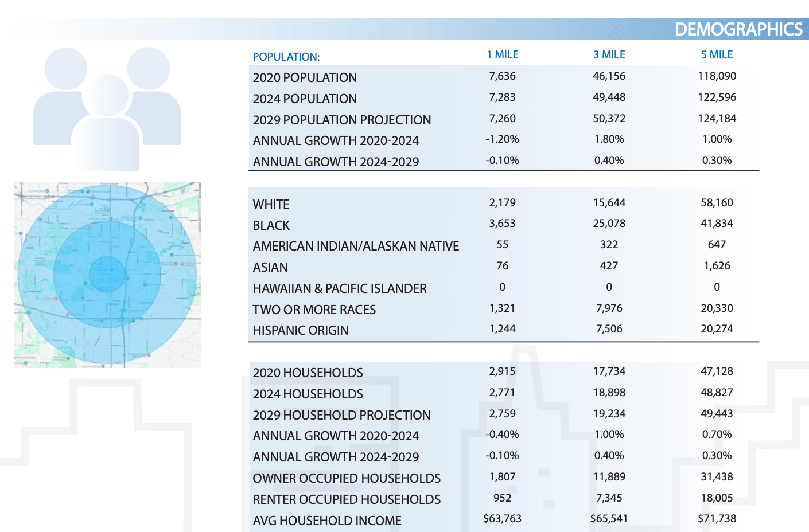Click the 2029 POPULATION PROJECTION label
This screenshot has width=809, height=532.
pos(342,120)
